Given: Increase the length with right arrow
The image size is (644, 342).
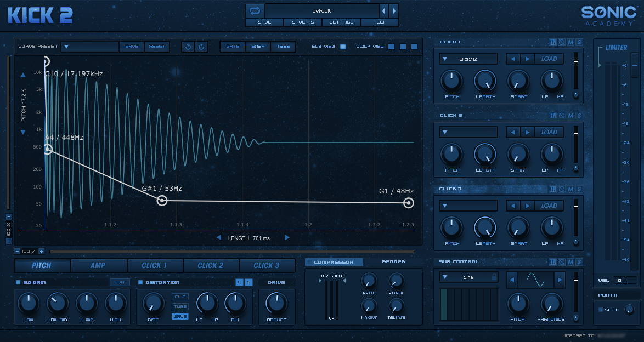Looking at the screenshot, I should [287, 238].
